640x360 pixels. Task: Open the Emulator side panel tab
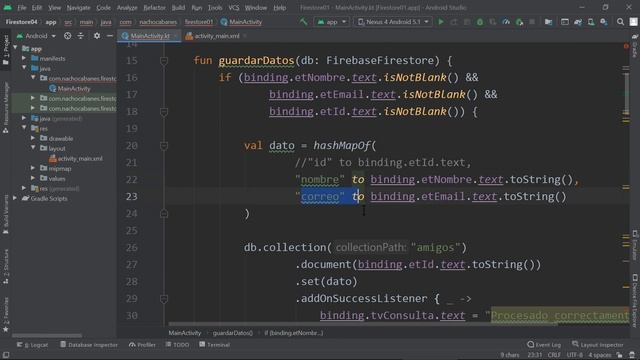click(x=635, y=245)
